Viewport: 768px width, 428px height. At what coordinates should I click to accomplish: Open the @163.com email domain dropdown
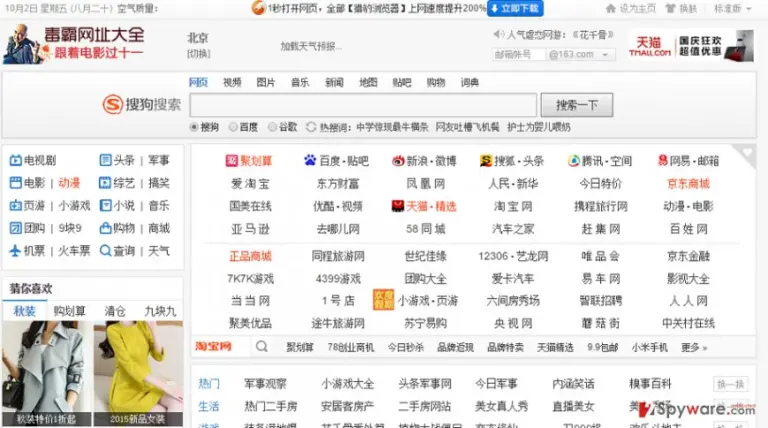tap(578, 54)
